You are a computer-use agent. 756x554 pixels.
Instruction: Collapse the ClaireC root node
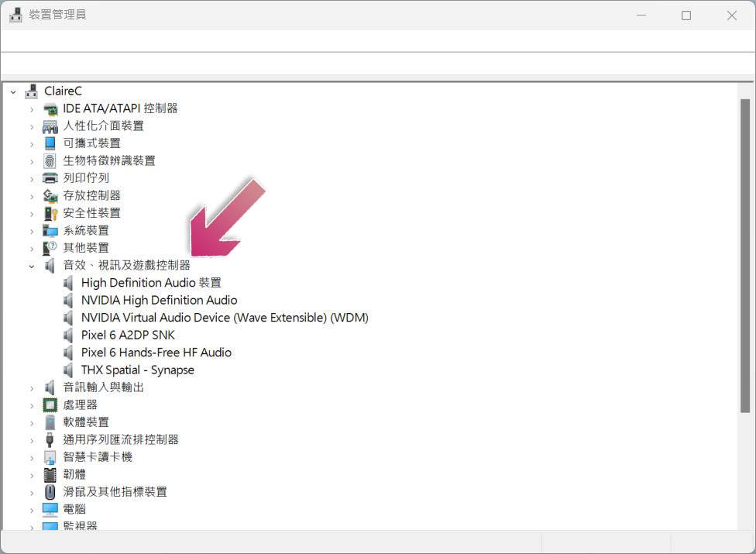tap(13, 91)
